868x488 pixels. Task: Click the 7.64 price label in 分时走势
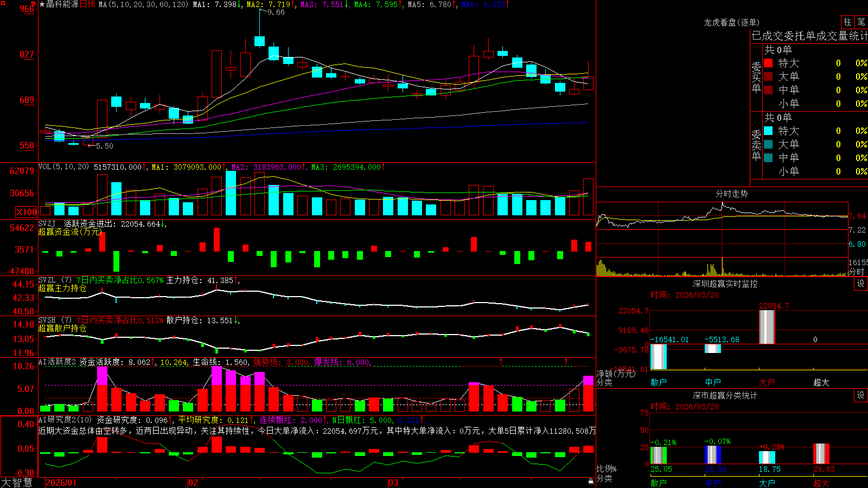[857, 216]
